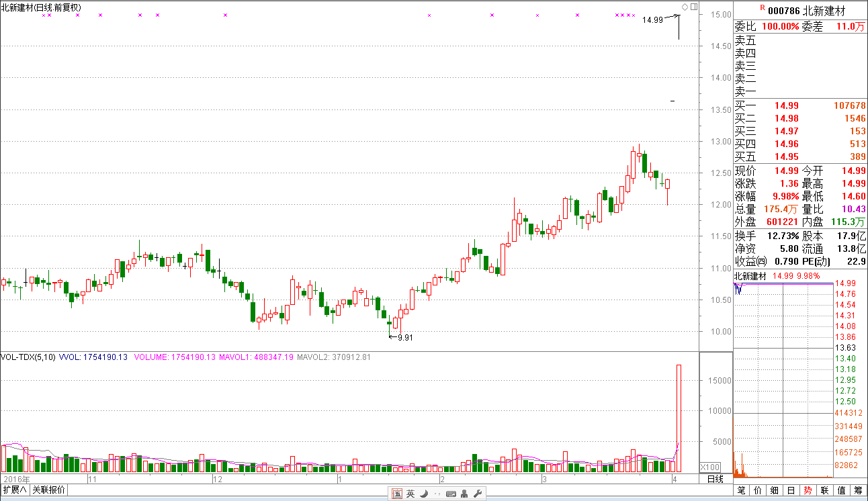The width and height of the screenshot is (868, 501).
Task: Open the IME soft keyboard icon
Action: 450,494
